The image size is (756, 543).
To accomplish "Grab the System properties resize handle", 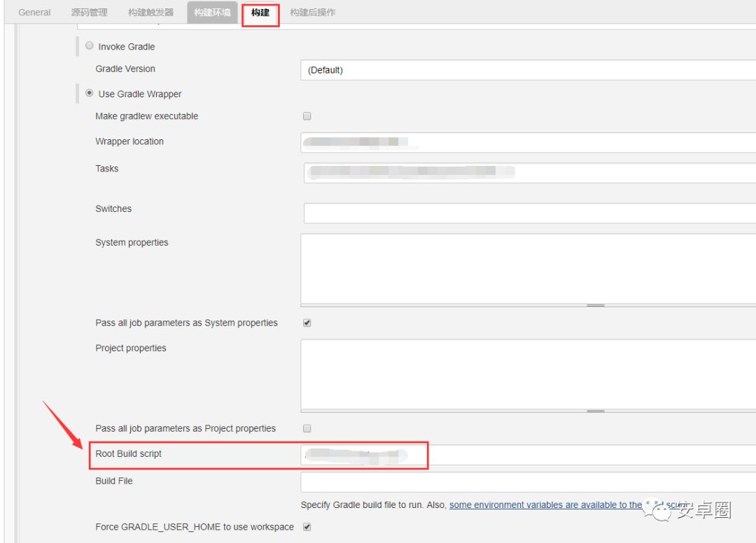I will tap(596, 306).
